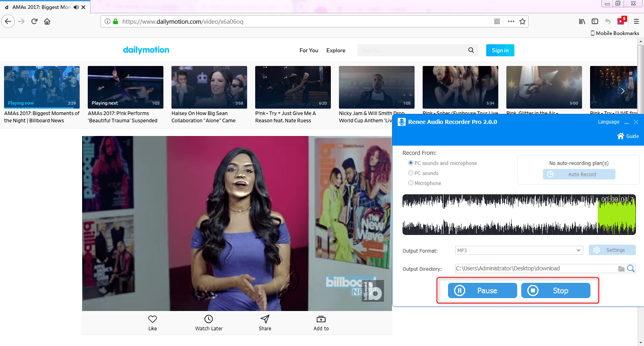Viewport: 644px width, 346px height.
Task: Select the Microphone radio button
Action: tap(411, 183)
